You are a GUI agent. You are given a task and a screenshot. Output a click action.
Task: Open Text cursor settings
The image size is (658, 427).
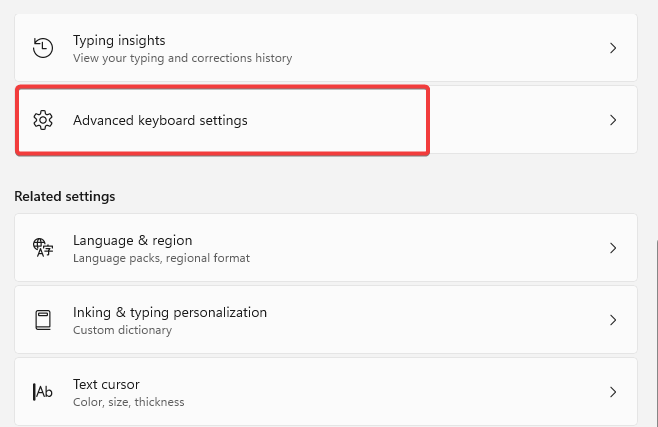click(106, 384)
